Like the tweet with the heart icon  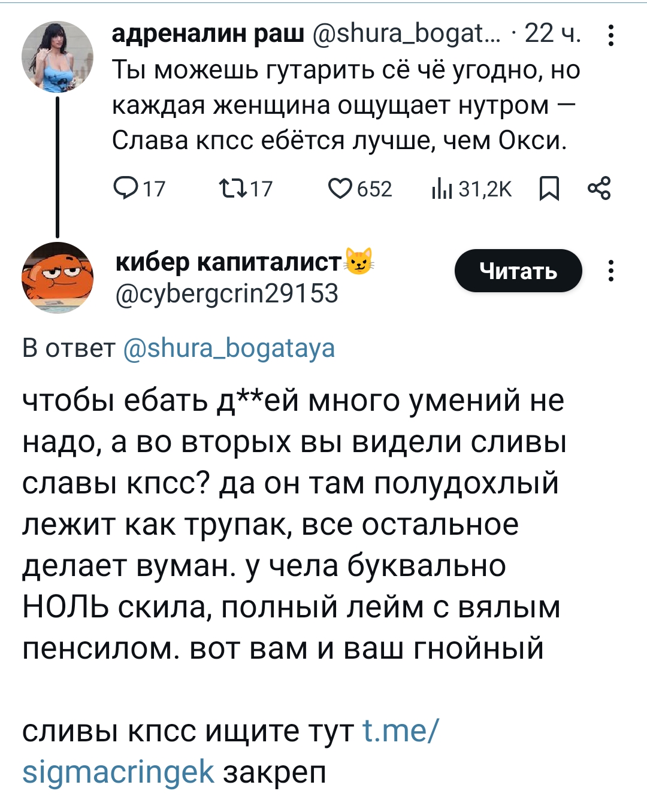tap(341, 189)
